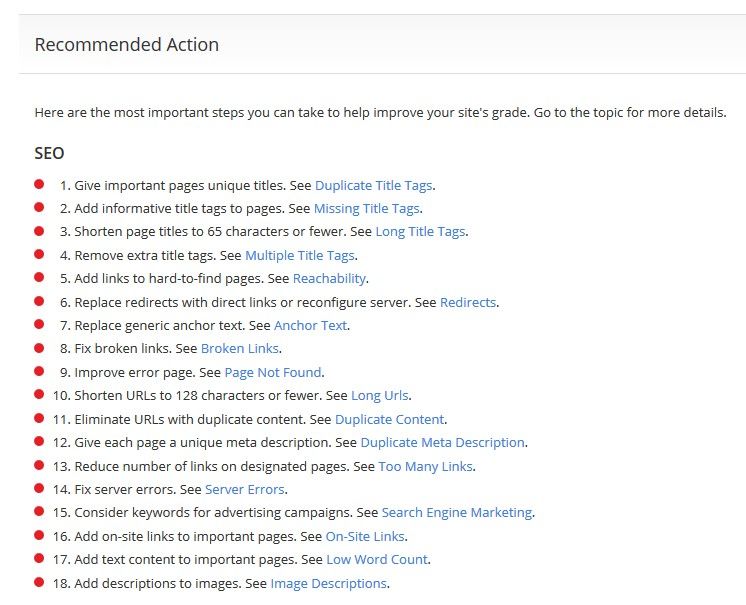The image size is (746, 605).
Task: Open the Server Errors link
Action: [x=245, y=489]
